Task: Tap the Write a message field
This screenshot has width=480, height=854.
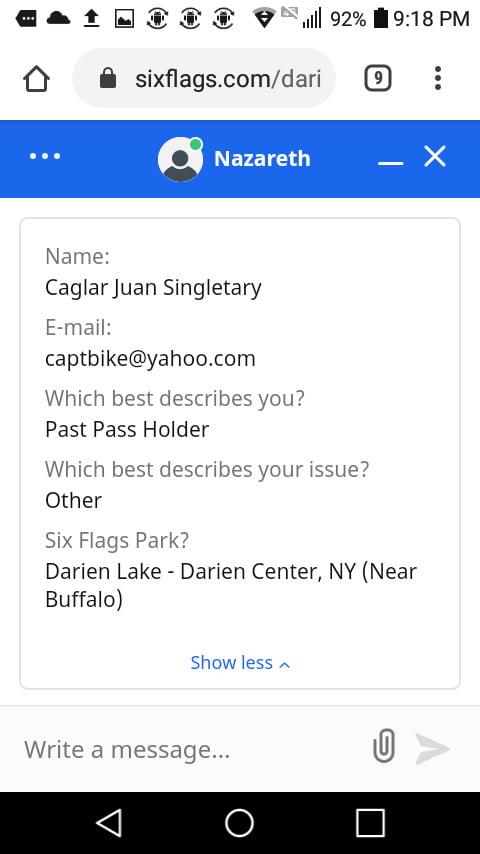Action: pyautogui.click(x=191, y=749)
